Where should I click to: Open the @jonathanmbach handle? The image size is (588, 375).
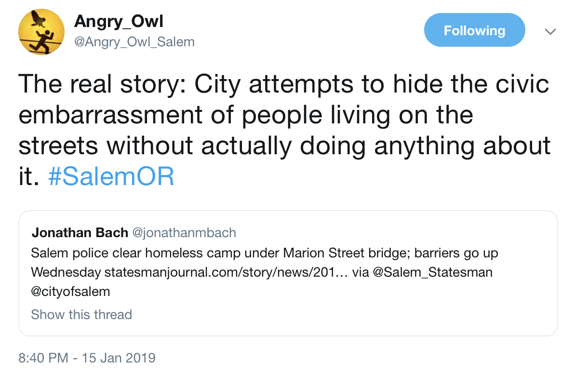tap(185, 232)
